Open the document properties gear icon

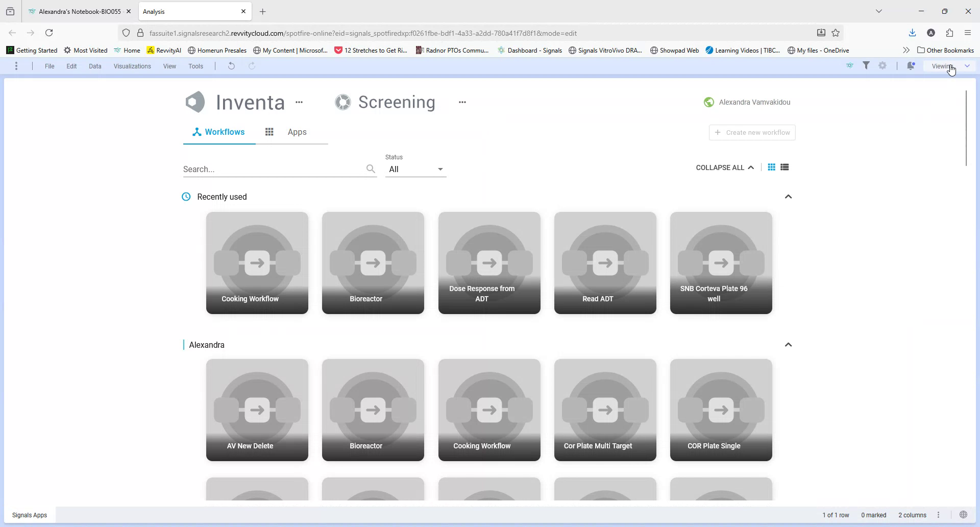883,65
